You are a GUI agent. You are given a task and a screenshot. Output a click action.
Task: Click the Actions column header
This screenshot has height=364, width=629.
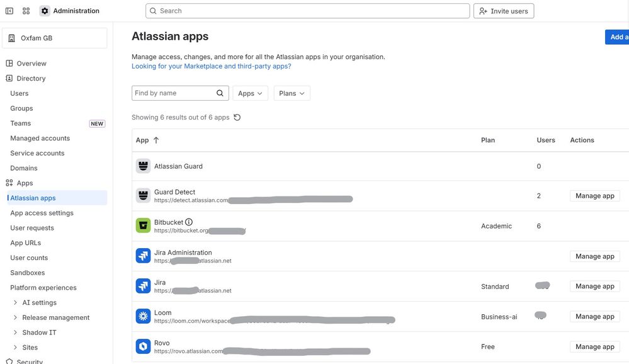tap(582, 140)
